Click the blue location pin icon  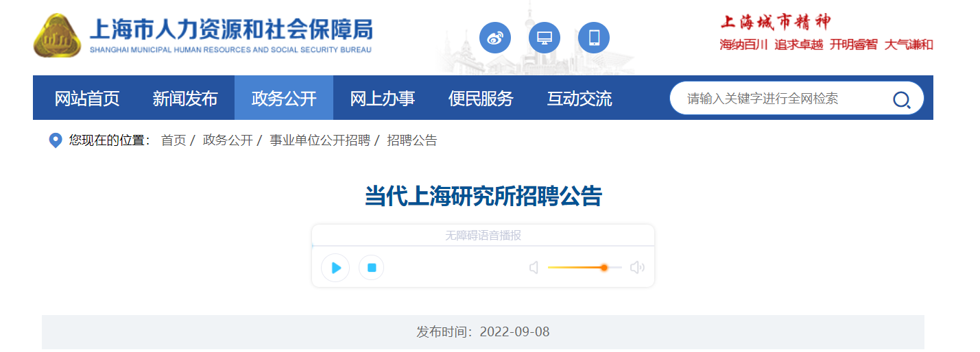point(56,140)
